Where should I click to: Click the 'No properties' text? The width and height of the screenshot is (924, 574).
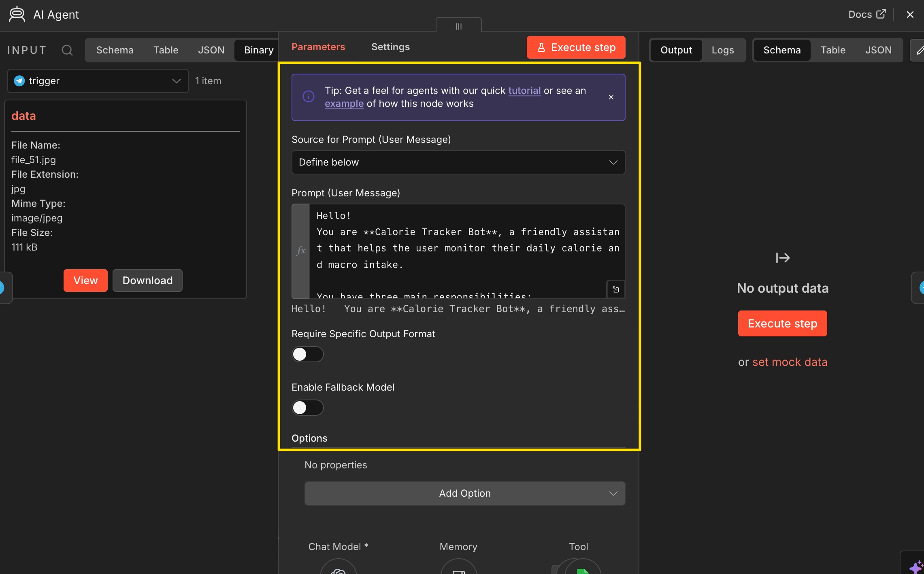click(336, 465)
